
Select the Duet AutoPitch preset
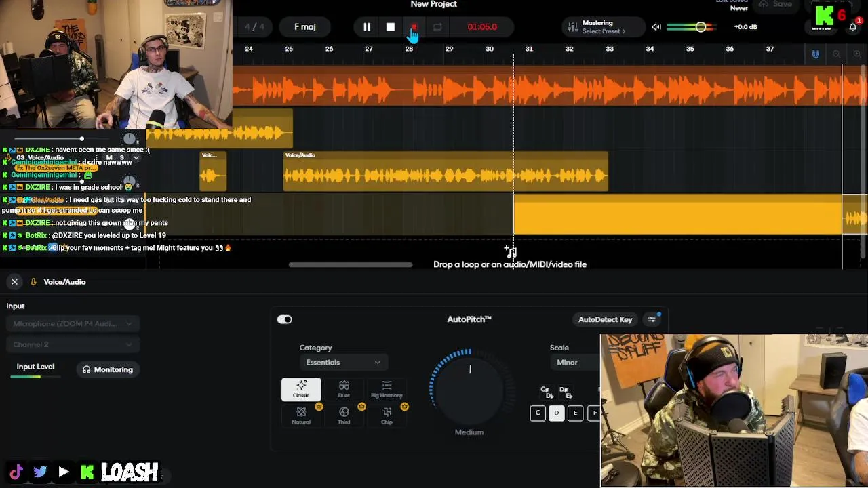click(x=344, y=389)
